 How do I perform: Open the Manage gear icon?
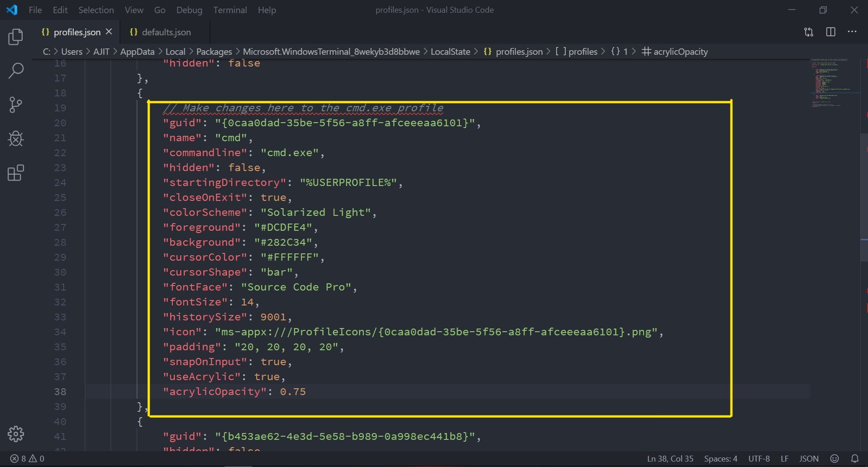pos(15,434)
